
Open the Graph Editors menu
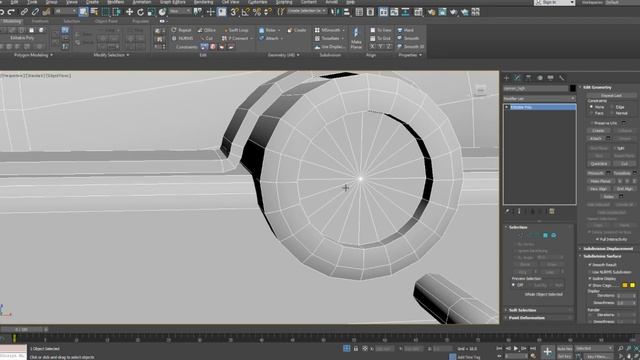(x=172, y=2)
